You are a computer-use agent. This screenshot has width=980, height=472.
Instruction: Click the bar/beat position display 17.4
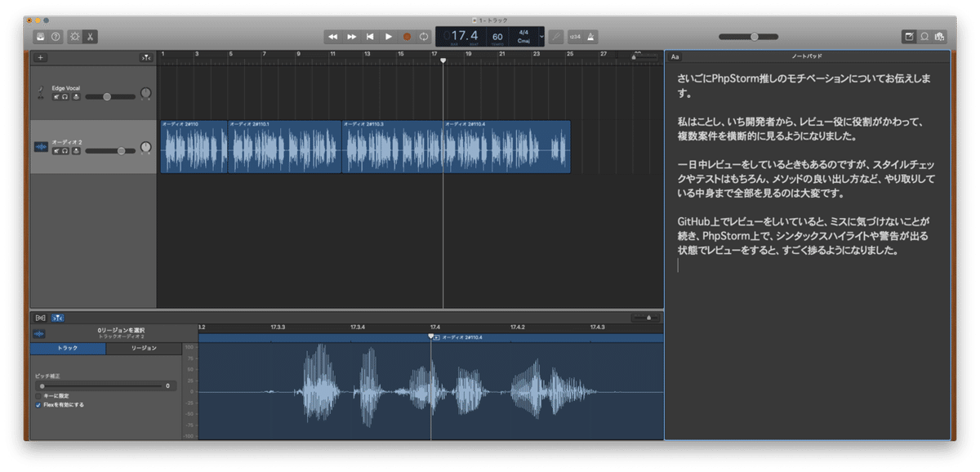[464, 36]
